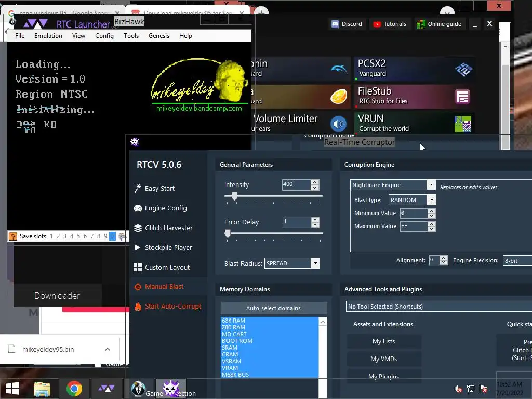Select save slot 1 in BizHawk
This screenshot has width=532, height=399.
[51, 236]
